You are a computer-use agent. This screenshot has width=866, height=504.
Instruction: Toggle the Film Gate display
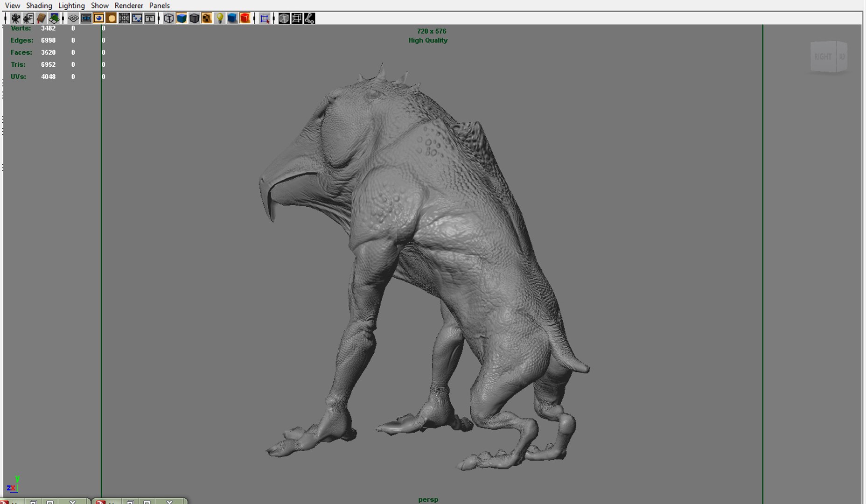(x=86, y=18)
